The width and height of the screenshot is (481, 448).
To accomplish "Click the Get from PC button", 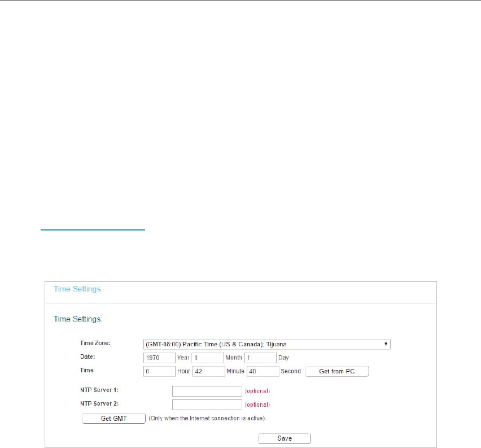I will (337, 371).
